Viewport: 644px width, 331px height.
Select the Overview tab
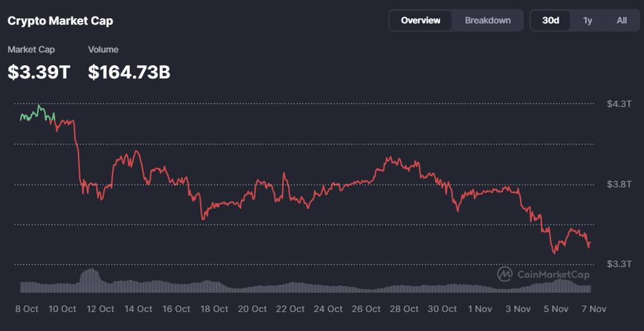click(420, 20)
